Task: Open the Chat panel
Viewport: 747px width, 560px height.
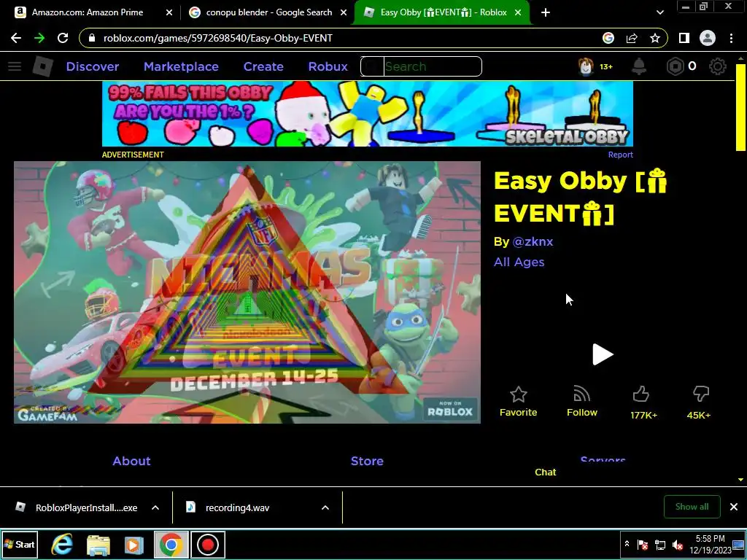Action: pyautogui.click(x=546, y=472)
